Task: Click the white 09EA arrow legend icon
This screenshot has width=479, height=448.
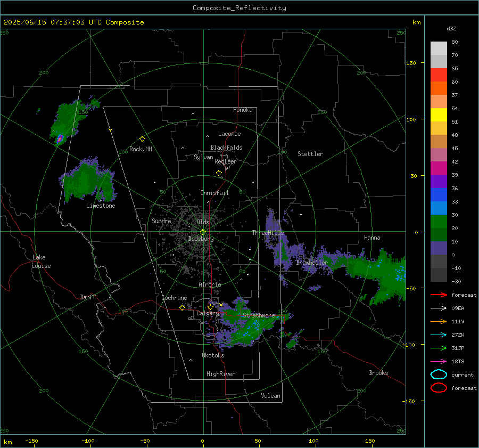Action: pyautogui.click(x=439, y=308)
